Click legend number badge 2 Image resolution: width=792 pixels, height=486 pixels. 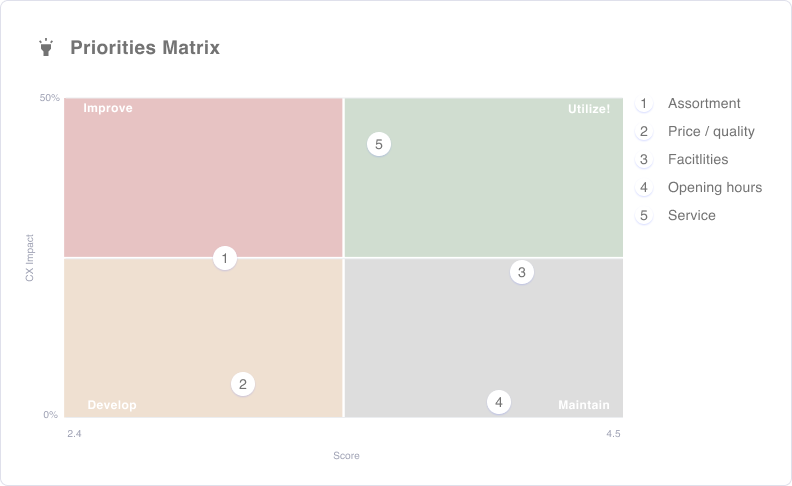644,131
